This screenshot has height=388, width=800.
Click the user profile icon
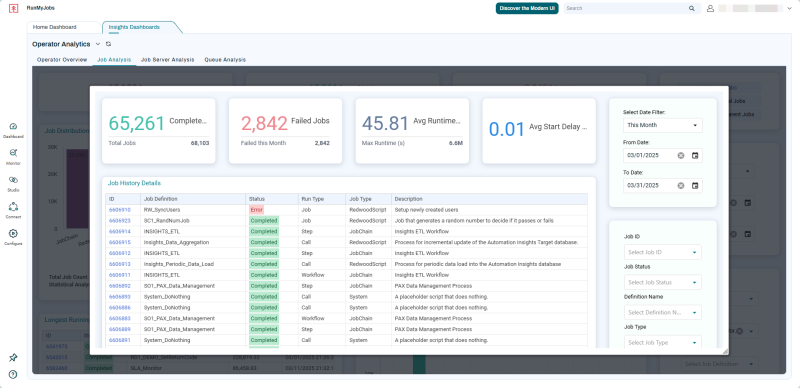click(x=710, y=8)
